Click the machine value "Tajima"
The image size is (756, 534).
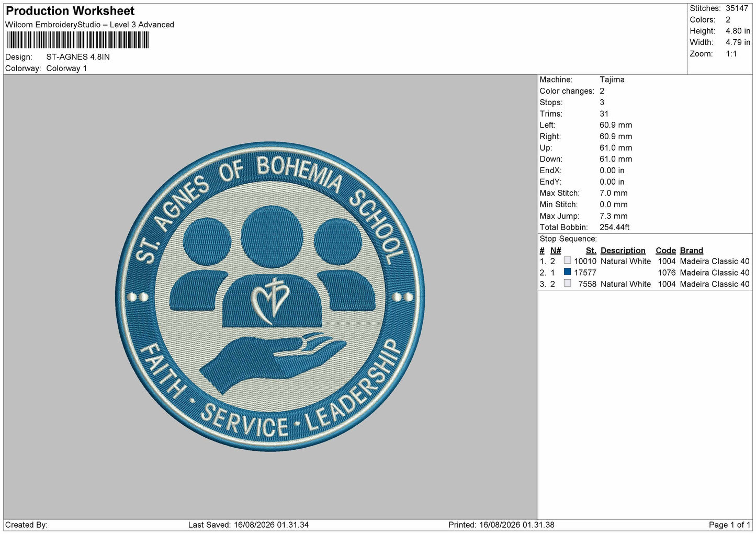click(612, 79)
